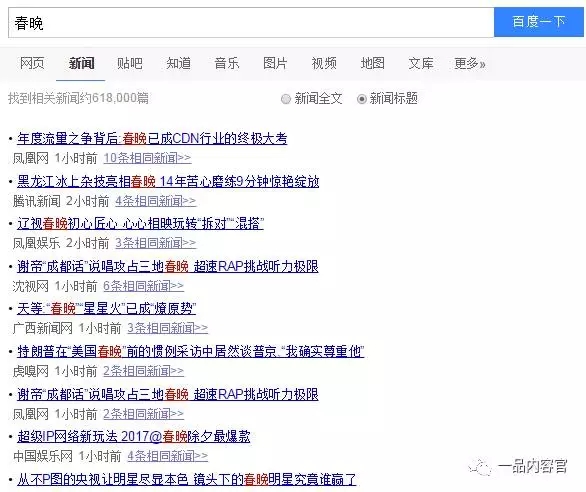Viewport: 586px width, 492px height.
Task: Expand 6条相同新闻 under 沈视网
Action: [x=144, y=286]
